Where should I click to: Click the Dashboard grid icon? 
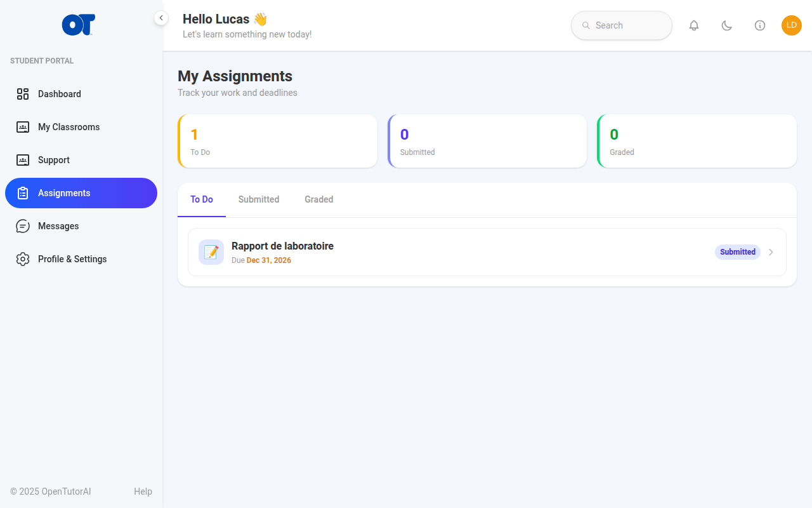(x=23, y=94)
